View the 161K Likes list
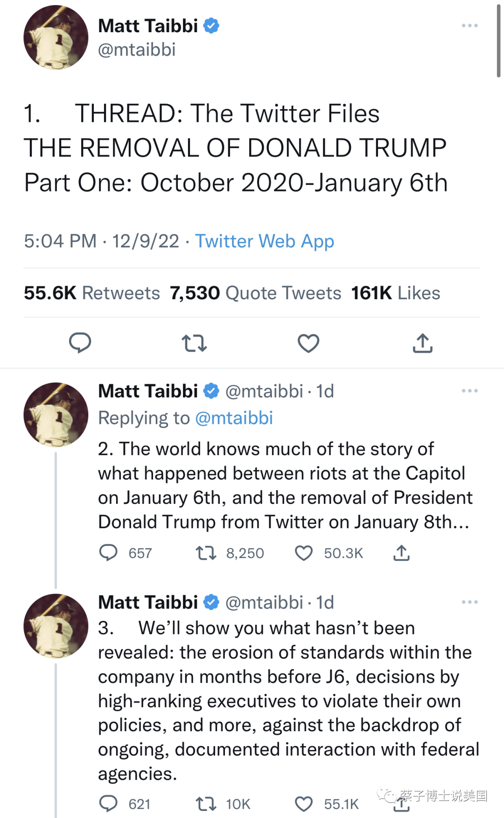The image size is (504, 818). [x=395, y=293]
